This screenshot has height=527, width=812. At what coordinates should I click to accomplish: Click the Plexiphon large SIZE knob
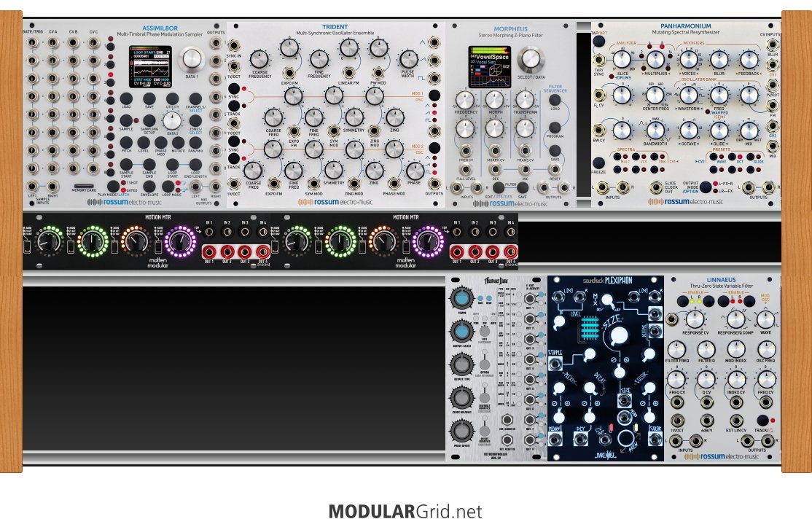pos(618,337)
